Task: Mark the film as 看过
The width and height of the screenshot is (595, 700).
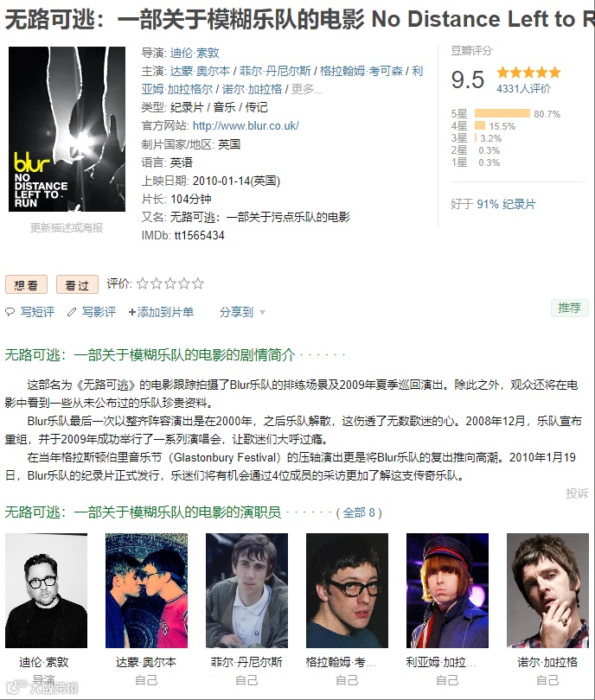Action: 77,285
